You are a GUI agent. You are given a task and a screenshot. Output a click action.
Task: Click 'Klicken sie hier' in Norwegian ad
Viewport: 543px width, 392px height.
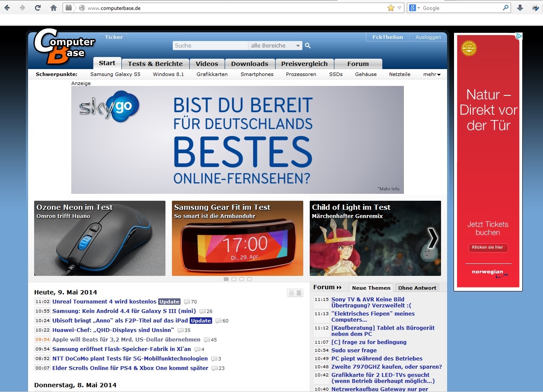[x=488, y=247]
